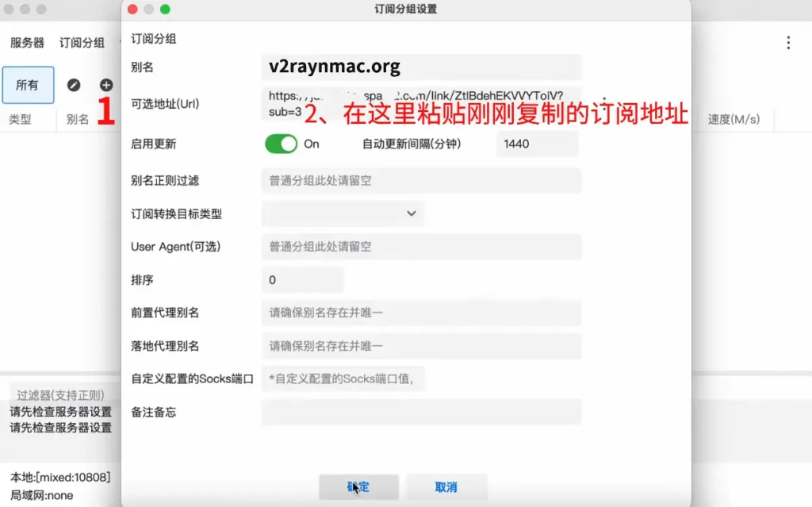Viewport: 812px width, 507px height.
Task: Focus the 别名正则过滤 input field
Action: (x=421, y=181)
